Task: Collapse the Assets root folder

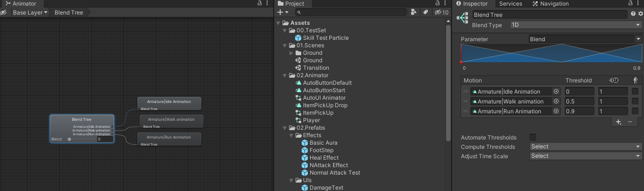Action: (278, 23)
